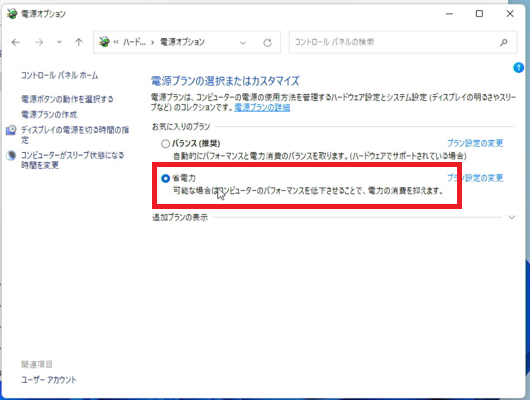Click the forward arrow navigation button

39,42
